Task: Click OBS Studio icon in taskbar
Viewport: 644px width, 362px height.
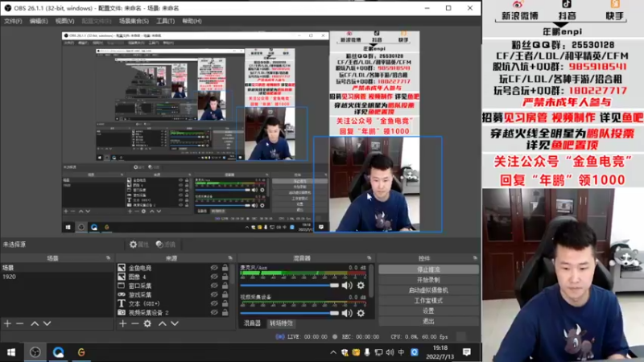Action: (35, 352)
